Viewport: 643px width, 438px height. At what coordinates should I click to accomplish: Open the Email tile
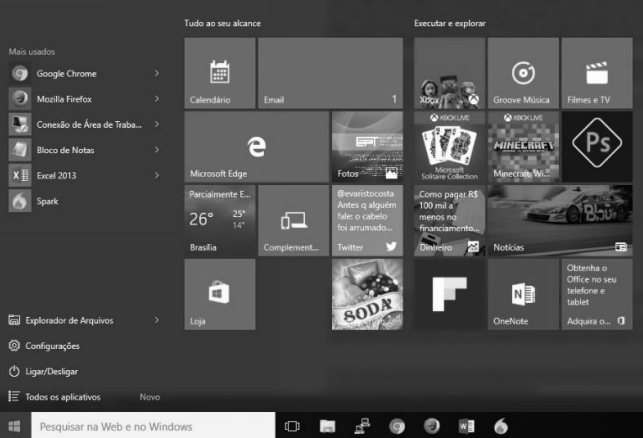[331, 73]
